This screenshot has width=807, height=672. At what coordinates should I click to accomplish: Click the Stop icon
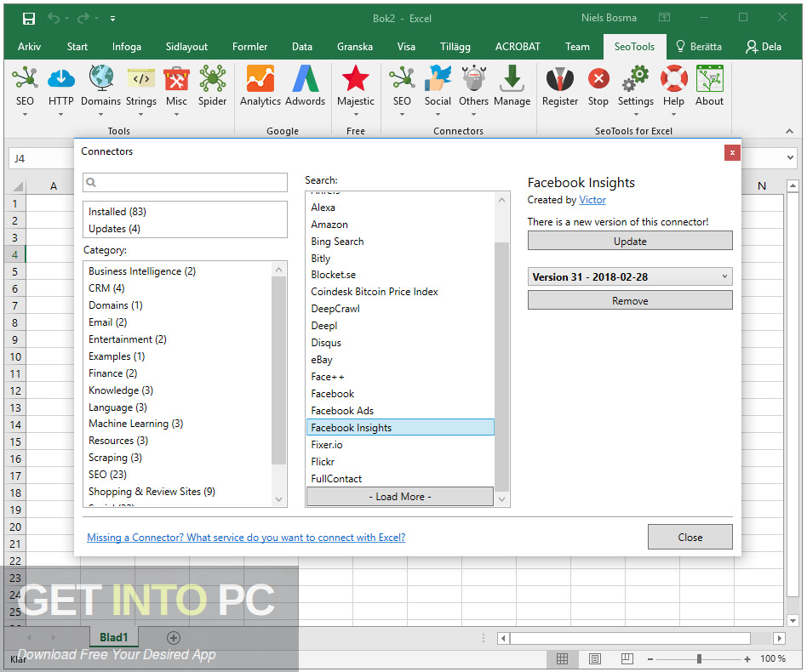(x=598, y=87)
